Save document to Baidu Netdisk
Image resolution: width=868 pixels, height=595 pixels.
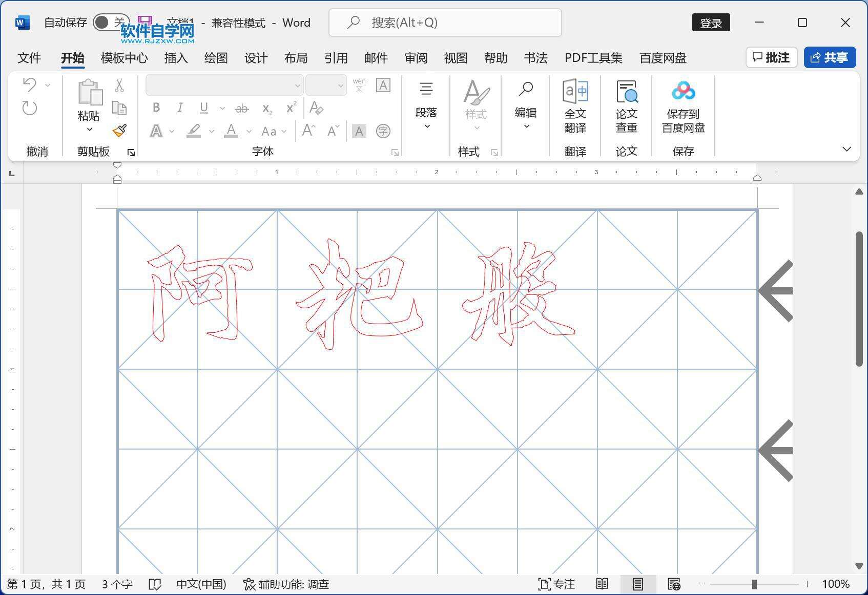(683, 107)
